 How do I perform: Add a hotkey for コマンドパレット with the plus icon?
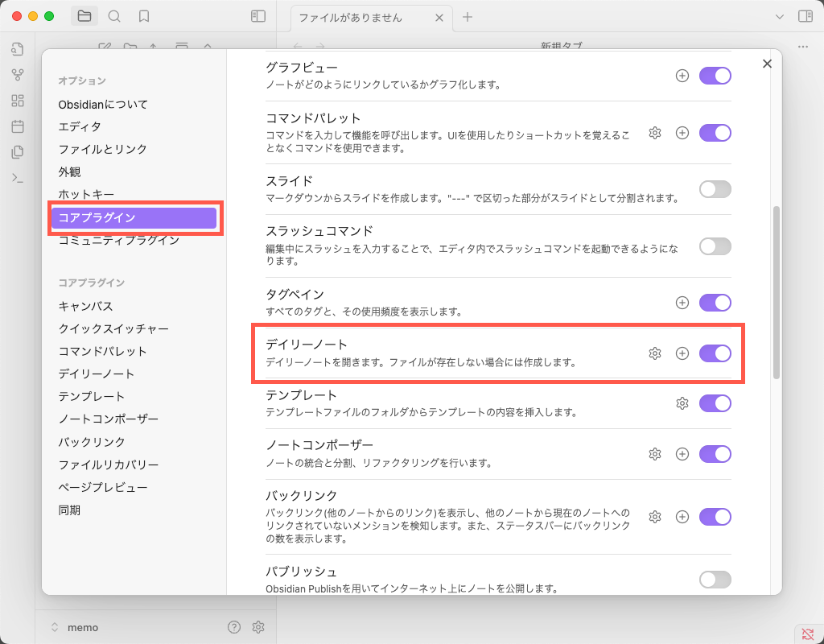click(682, 133)
